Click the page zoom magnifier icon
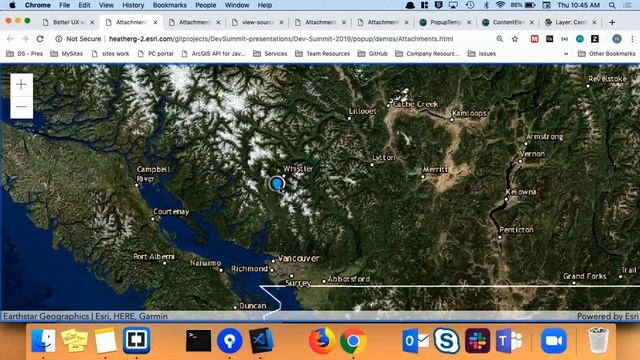 pyautogui.click(x=500, y=39)
